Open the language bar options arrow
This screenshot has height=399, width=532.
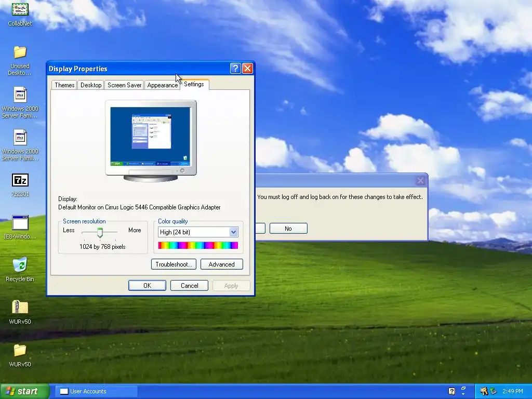(463, 394)
